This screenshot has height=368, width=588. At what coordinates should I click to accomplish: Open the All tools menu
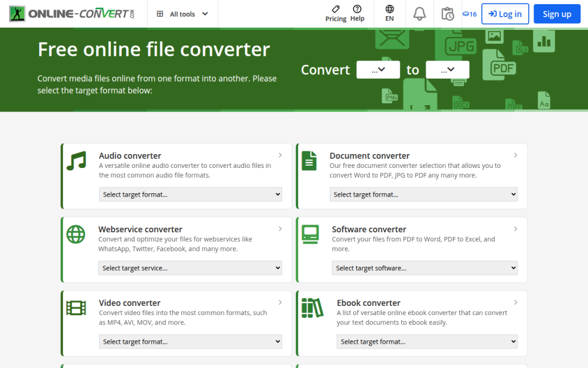(182, 14)
